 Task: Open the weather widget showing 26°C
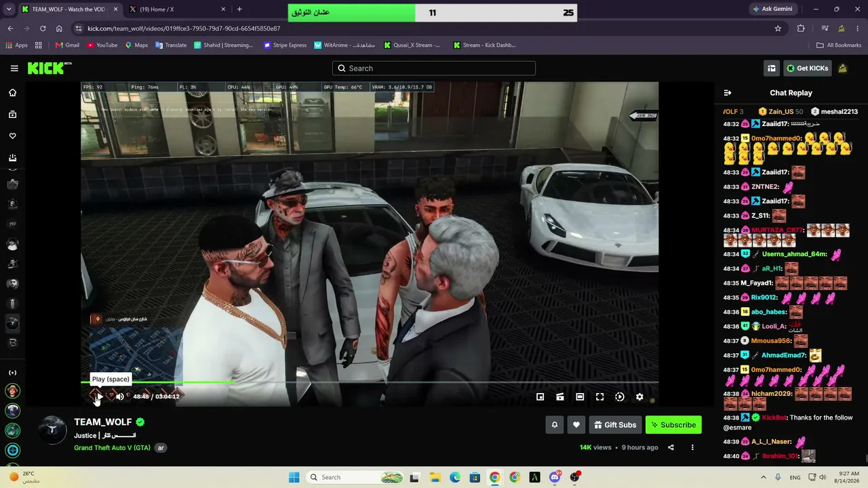[24, 477]
